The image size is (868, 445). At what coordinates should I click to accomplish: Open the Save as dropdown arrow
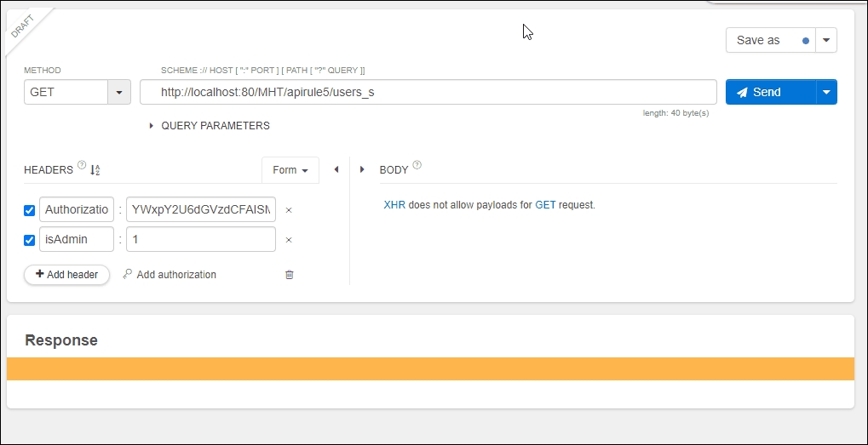[x=826, y=40]
